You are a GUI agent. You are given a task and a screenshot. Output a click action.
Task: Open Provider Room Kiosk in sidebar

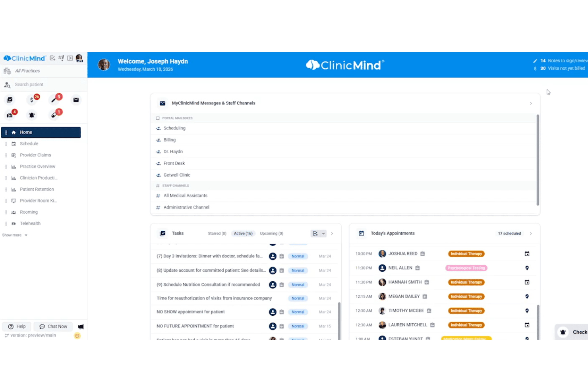(x=41, y=201)
